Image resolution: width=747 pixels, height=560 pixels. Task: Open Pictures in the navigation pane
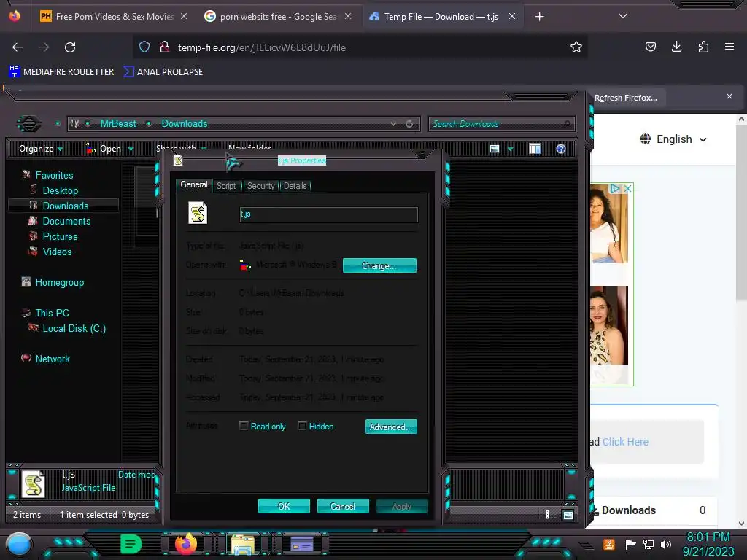(60, 236)
